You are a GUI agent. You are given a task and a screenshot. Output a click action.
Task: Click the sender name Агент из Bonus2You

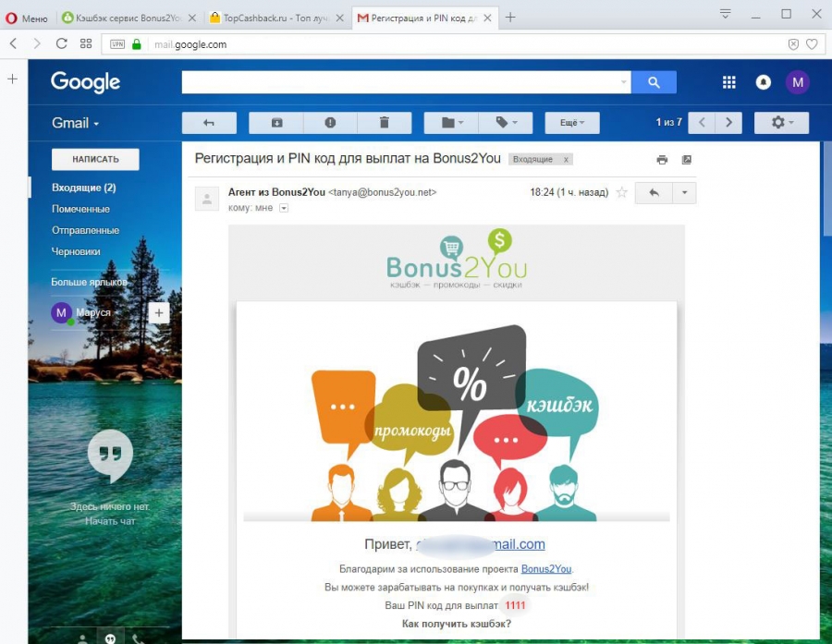pyautogui.click(x=276, y=192)
